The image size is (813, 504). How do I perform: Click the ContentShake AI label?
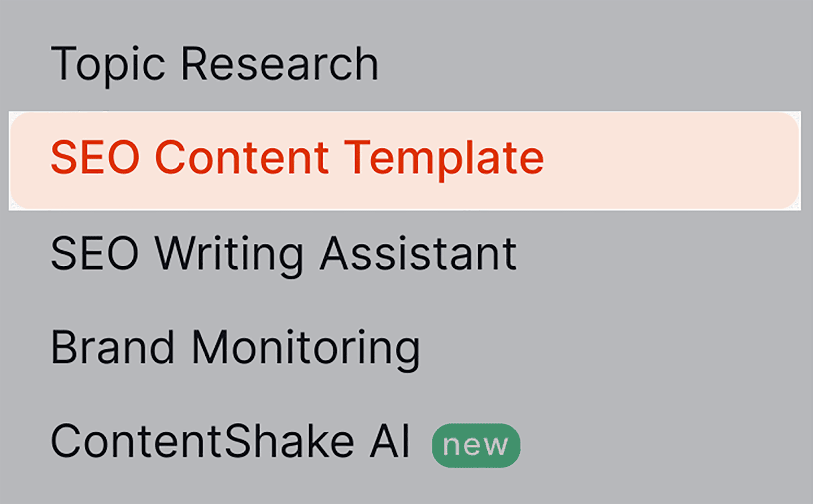click(x=230, y=442)
